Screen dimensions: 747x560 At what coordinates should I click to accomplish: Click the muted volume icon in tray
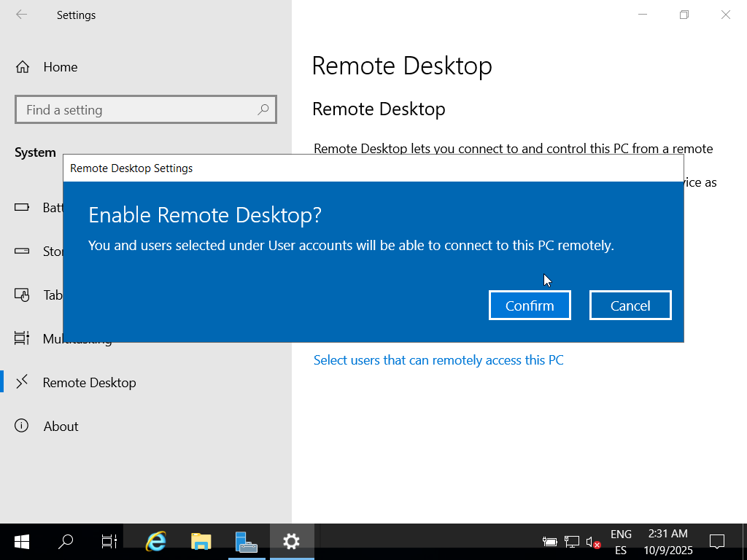click(593, 542)
